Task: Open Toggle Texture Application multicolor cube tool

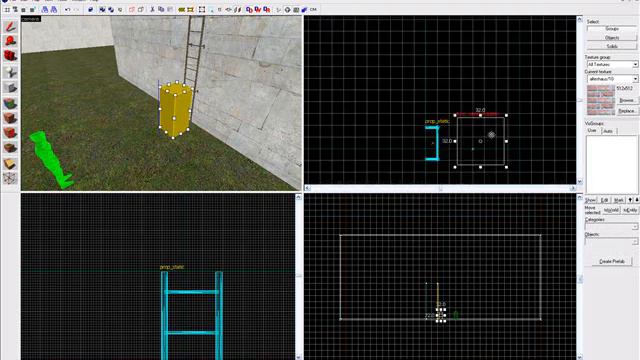Action: [10, 103]
